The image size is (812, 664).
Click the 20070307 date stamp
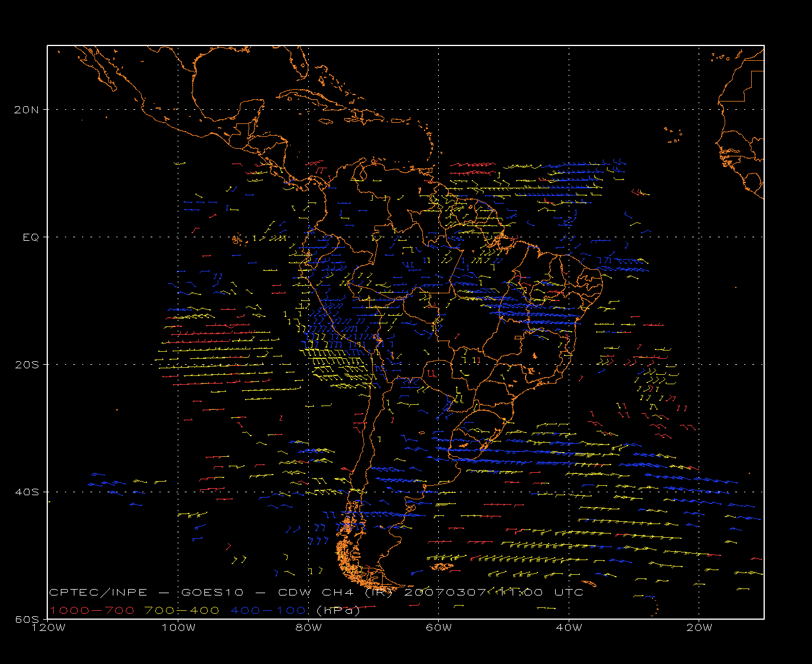point(446,593)
